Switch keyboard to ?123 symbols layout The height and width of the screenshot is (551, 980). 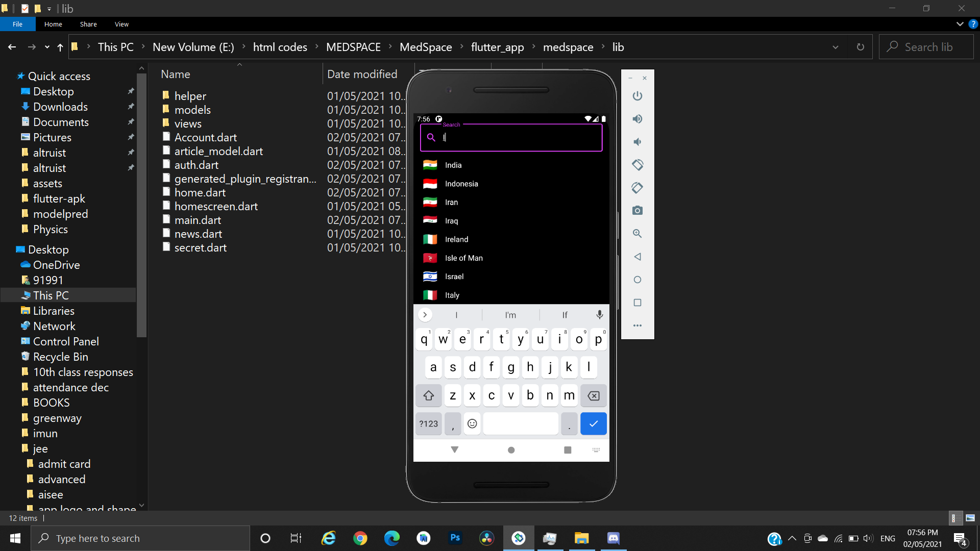point(428,423)
